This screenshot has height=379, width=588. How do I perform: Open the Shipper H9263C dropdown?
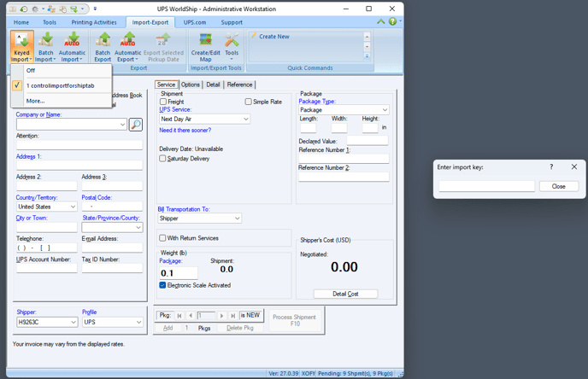pyautogui.click(x=73, y=322)
